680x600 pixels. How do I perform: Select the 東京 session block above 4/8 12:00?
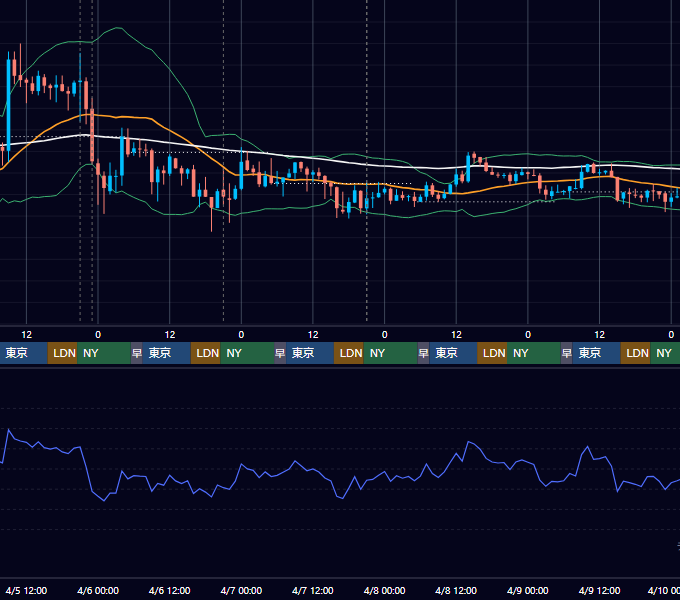[453, 353]
